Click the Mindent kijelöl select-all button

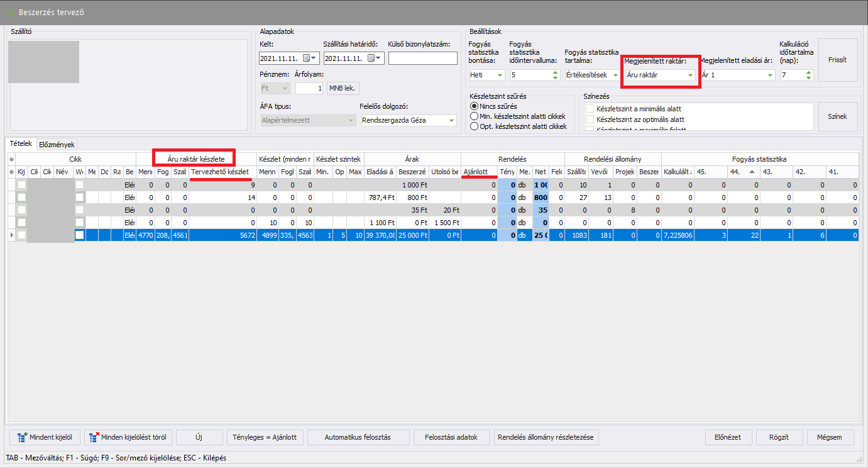pyautogui.click(x=45, y=437)
